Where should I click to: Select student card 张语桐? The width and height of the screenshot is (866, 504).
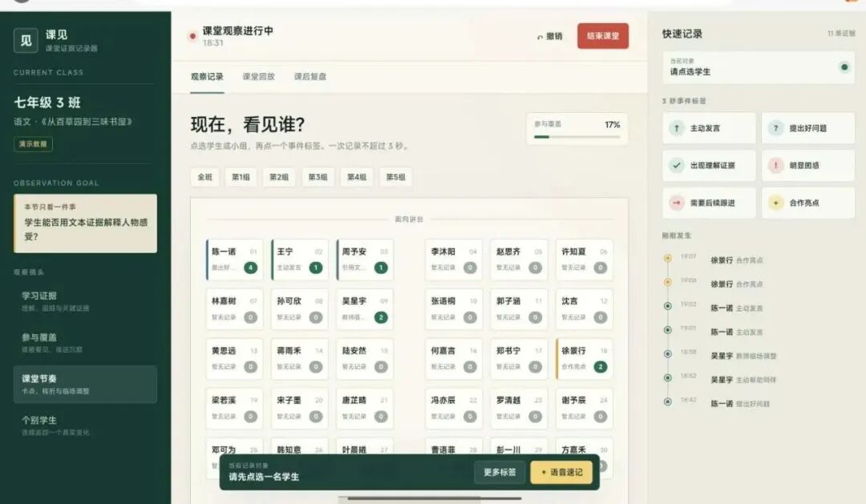tap(453, 309)
